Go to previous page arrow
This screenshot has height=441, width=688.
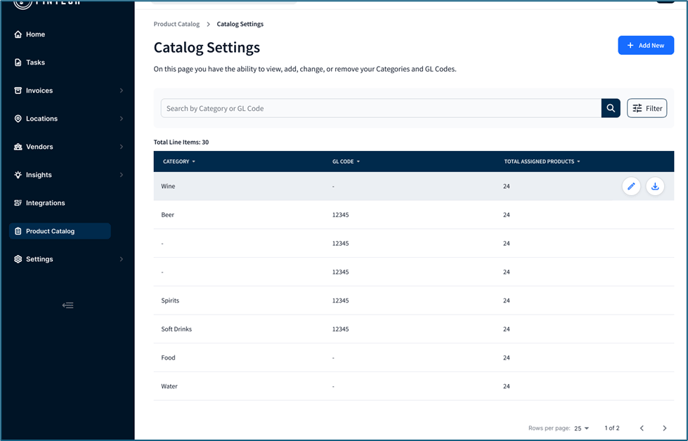(x=641, y=428)
